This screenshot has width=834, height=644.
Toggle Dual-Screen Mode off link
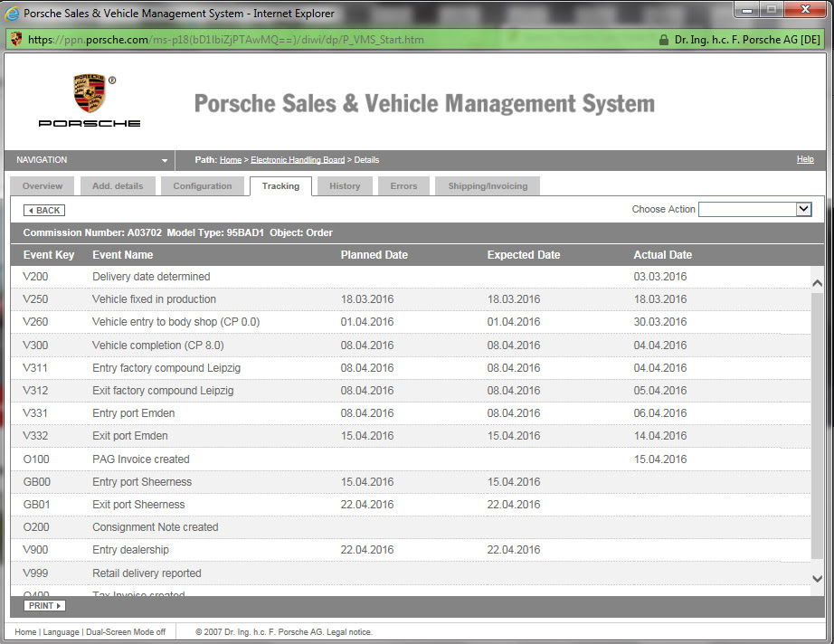126,631
